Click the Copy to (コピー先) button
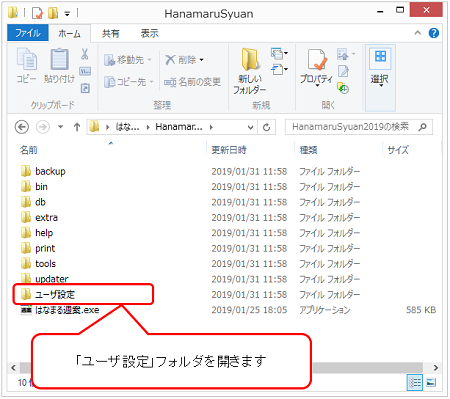Screen dimensions: 450x399 pyautogui.click(x=128, y=82)
